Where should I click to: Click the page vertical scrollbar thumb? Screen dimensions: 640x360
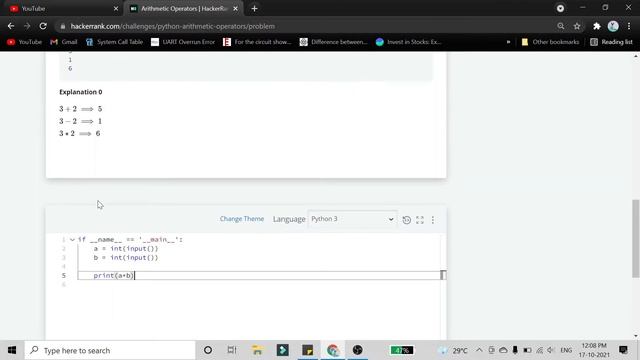636,239
